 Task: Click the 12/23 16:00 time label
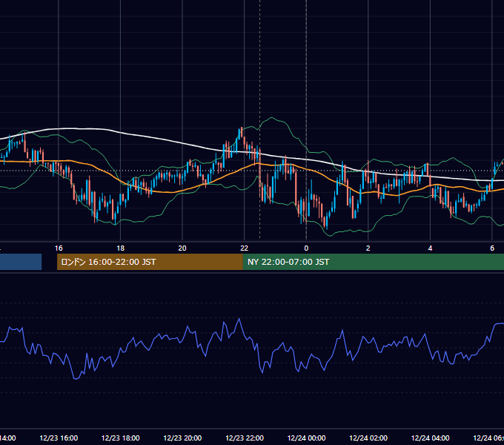tap(59, 438)
